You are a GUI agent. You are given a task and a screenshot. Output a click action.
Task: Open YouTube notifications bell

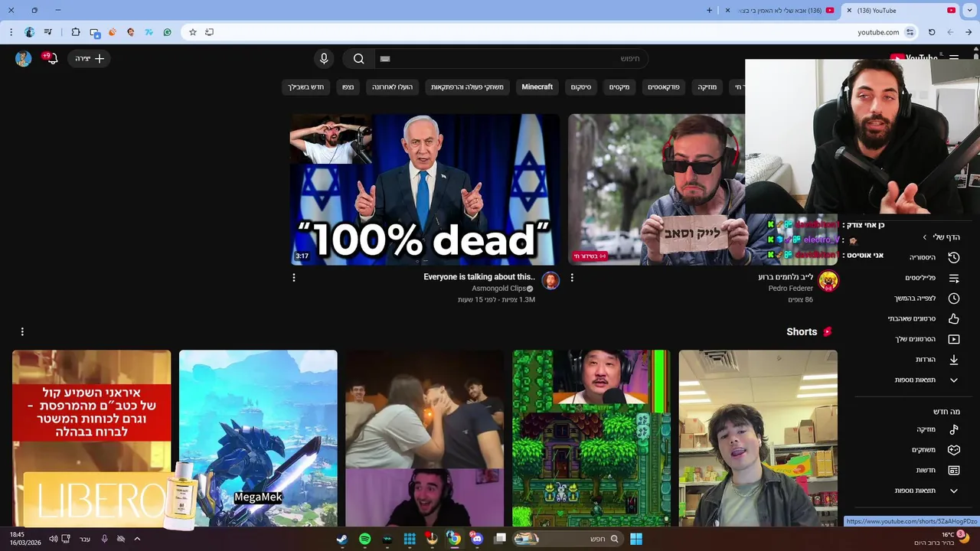pos(51,58)
